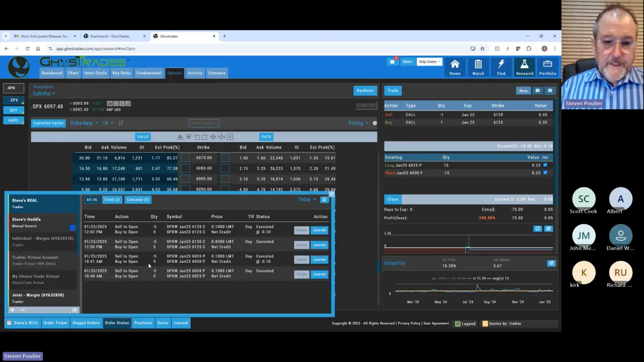Screen dimensions: 644x362
Task: Select the put box for strike 6080.00
Action: [225, 168]
